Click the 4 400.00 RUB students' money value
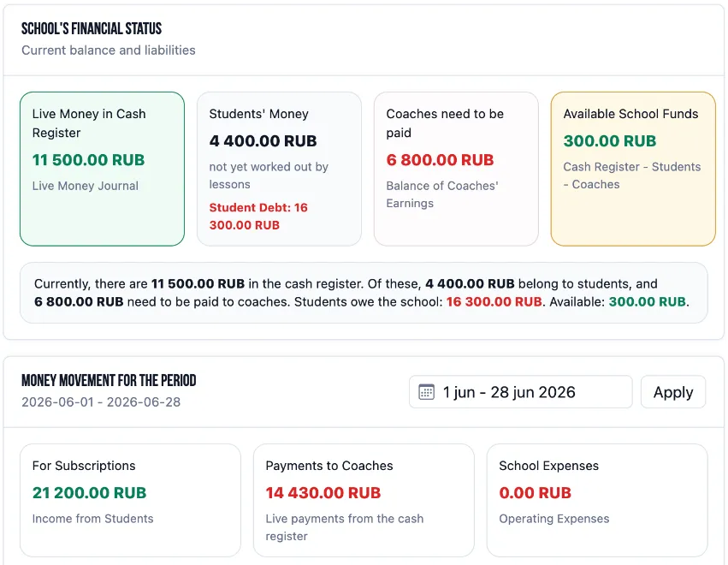The height and width of the screenshot is (565, 728). tap(263, 140)
